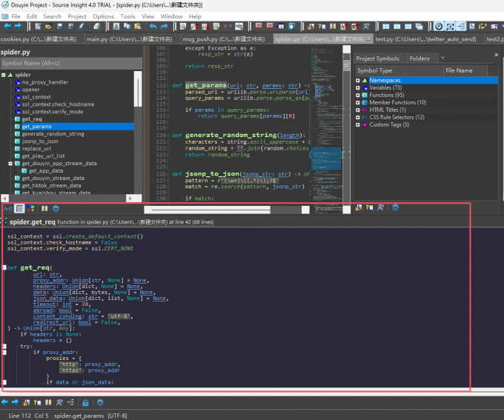Expand the Functions (95) node
504x420 pixels.
(x=358, y=96)
